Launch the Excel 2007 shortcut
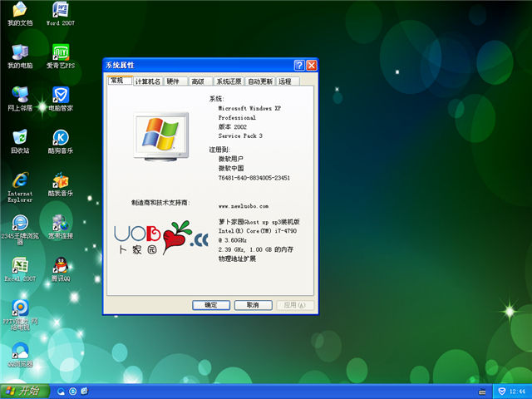Screen dimensions: 532x399 20,269
